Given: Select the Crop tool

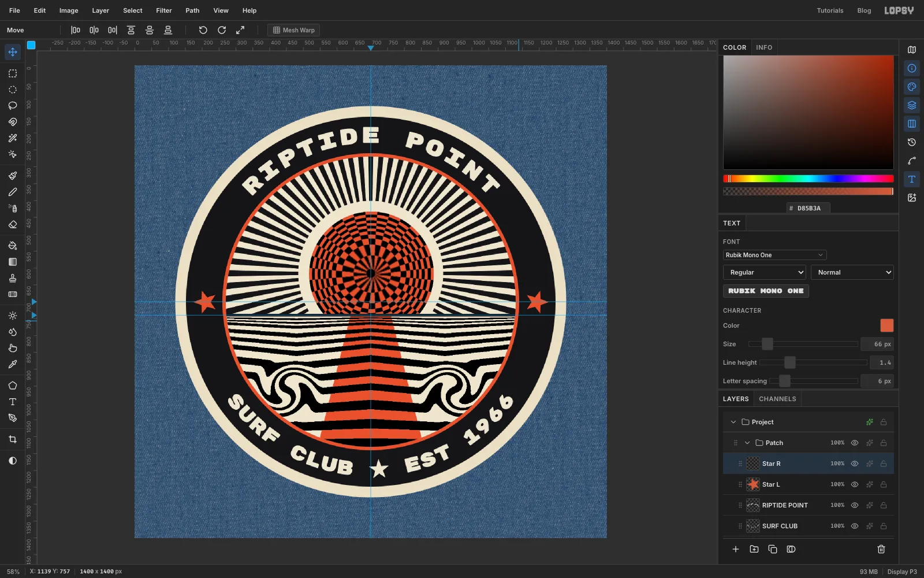Looking at the screenshot, I should point(12,439).
